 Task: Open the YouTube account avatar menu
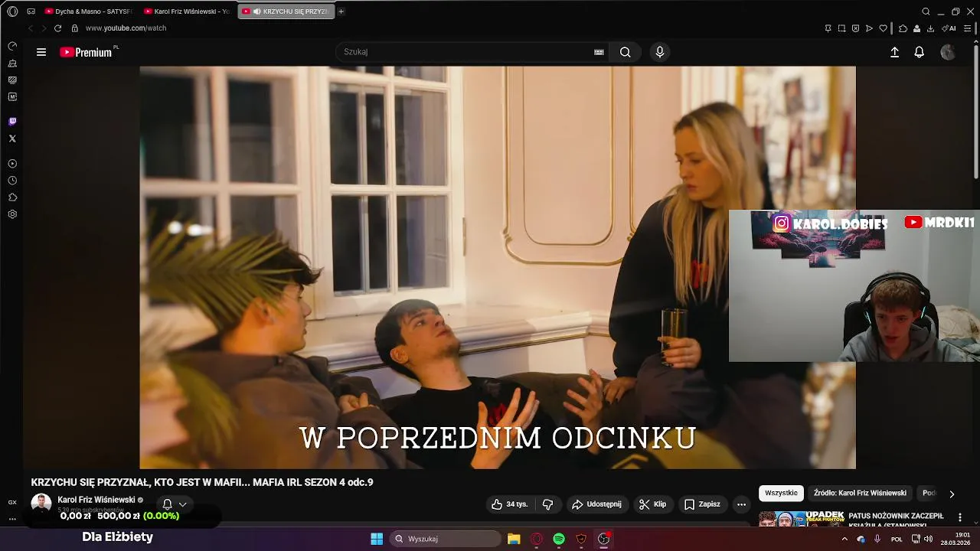[x=948, y=52]
